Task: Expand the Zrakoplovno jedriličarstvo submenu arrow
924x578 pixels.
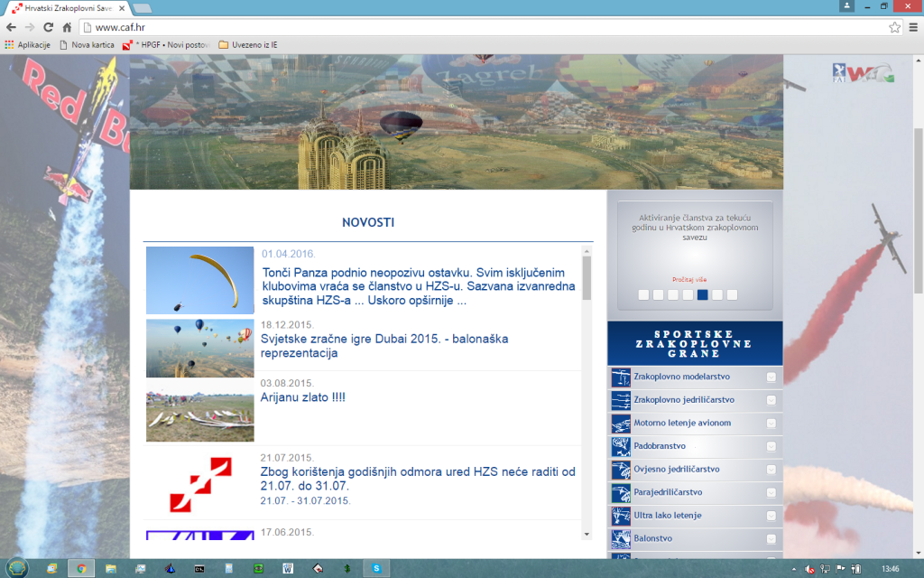Action: (x=771, y=400)
